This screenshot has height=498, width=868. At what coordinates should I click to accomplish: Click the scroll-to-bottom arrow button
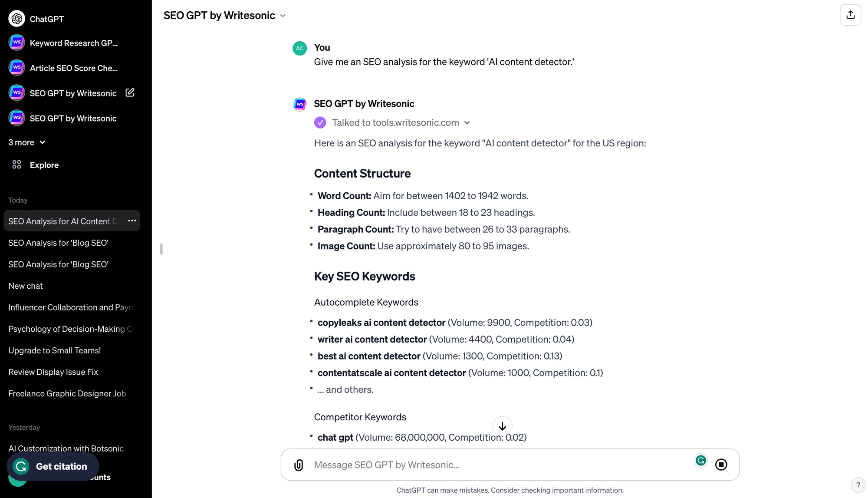(502, 426)
